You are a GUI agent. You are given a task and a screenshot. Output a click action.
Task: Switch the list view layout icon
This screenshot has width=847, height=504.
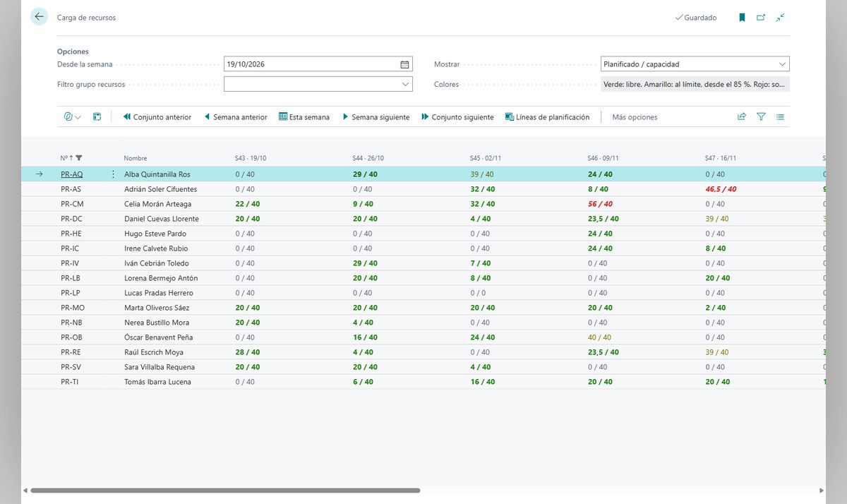[780, 117]
